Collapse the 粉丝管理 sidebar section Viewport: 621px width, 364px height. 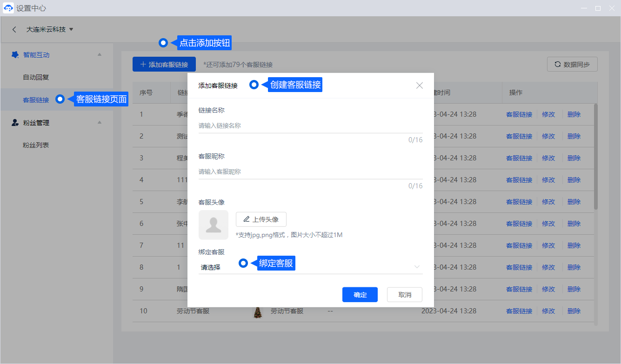[99, 123]
